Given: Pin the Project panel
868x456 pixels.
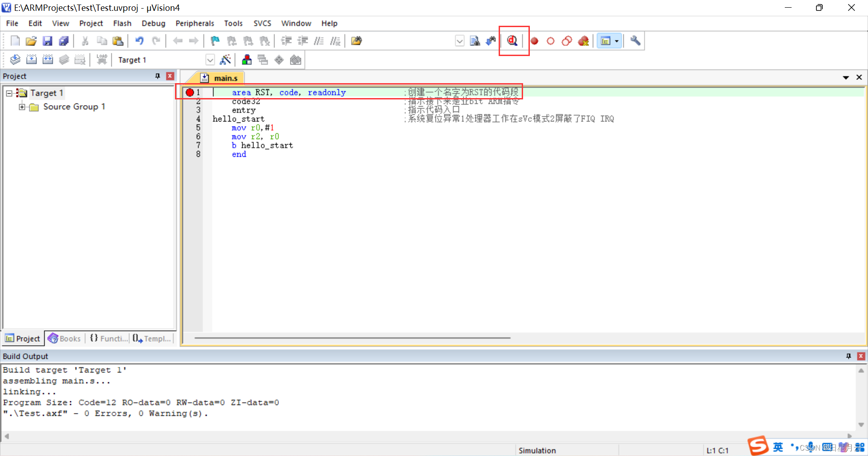Looking at the screenshot, I should [x=158, y=76].
